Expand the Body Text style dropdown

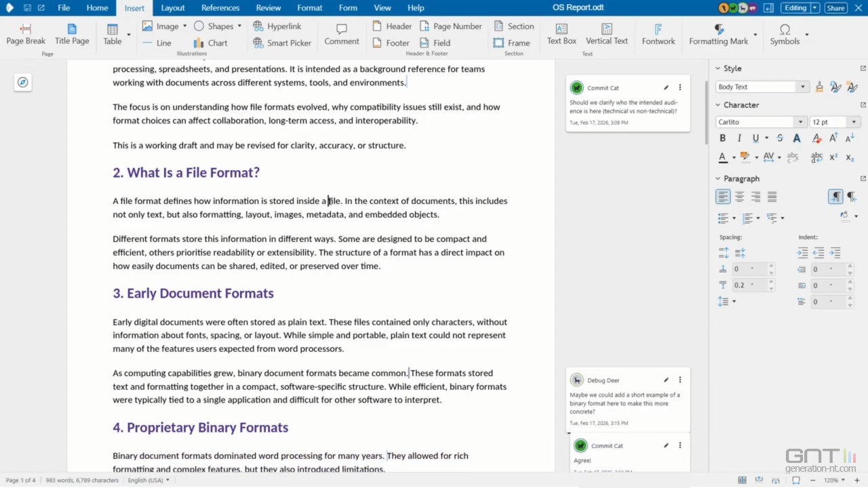click(802, 87)
